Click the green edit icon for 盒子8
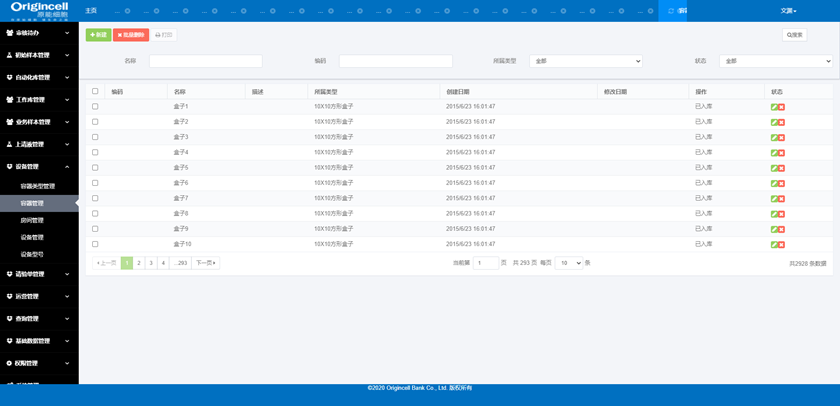The image size is (840, 406). click(x=774, y=214)
